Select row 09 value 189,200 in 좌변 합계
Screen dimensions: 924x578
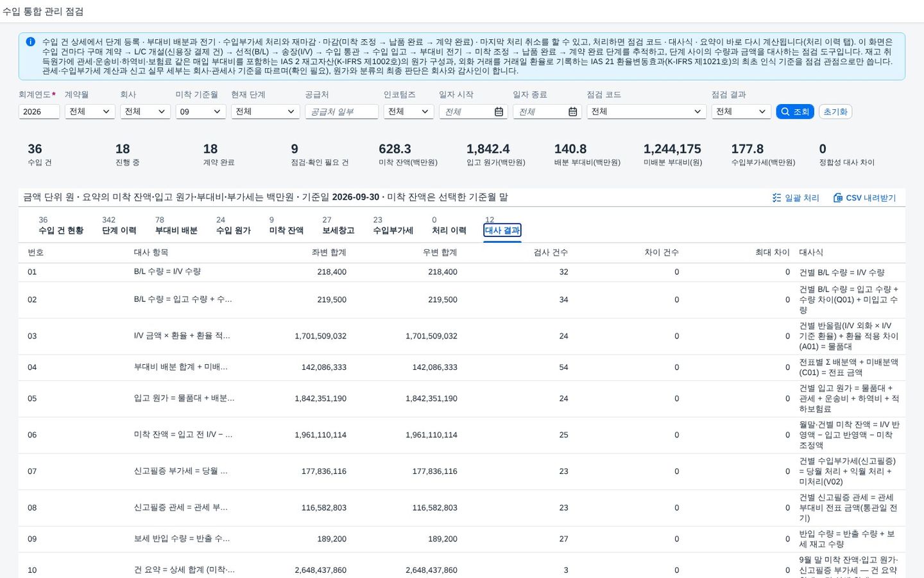pos(332,539)
